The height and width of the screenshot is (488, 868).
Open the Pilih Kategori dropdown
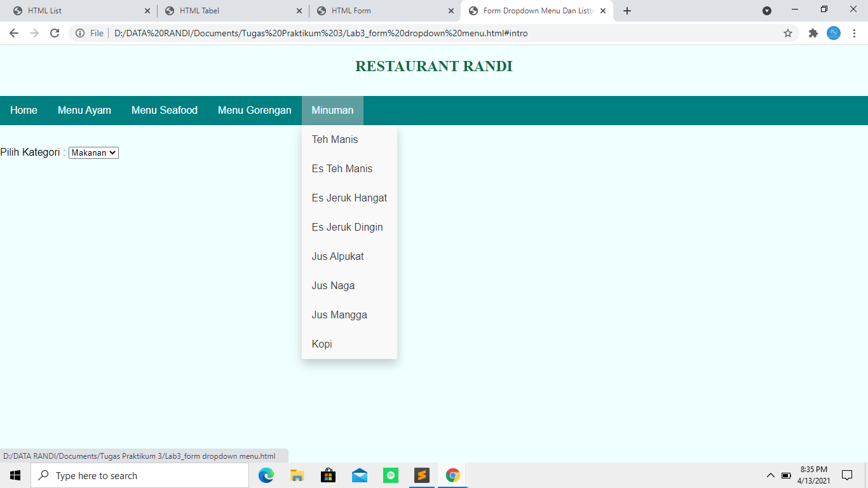point(93,152)
